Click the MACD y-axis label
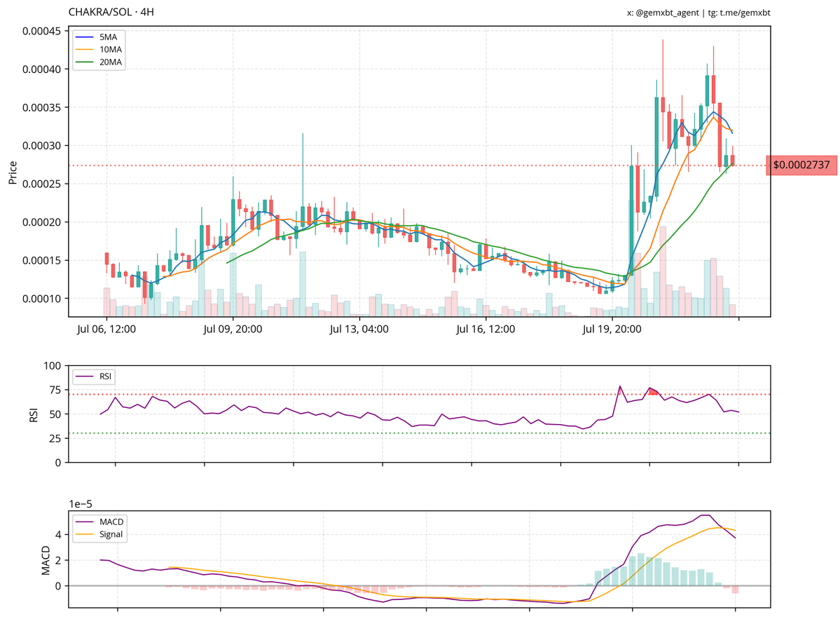The height and width of the screenshot is (619, 840). pyautogui.click(x=46, y=560)
